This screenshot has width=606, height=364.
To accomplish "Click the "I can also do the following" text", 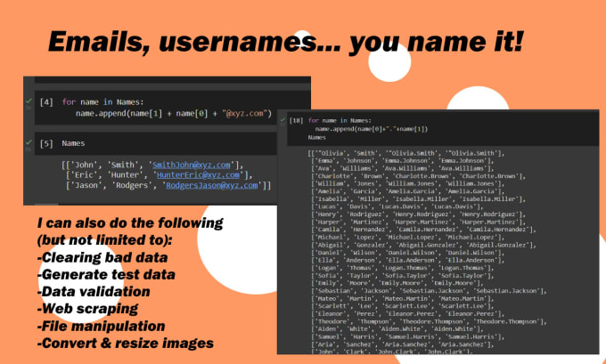I will [130, 223].
